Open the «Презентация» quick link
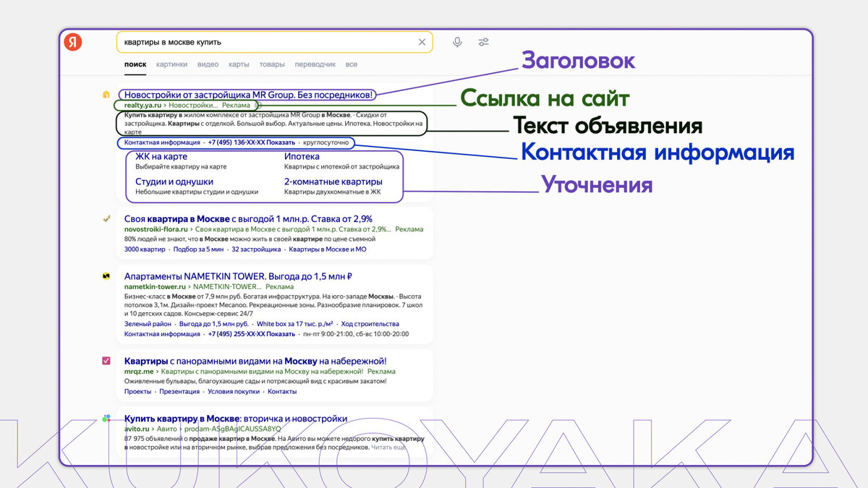 click(179, 391)
